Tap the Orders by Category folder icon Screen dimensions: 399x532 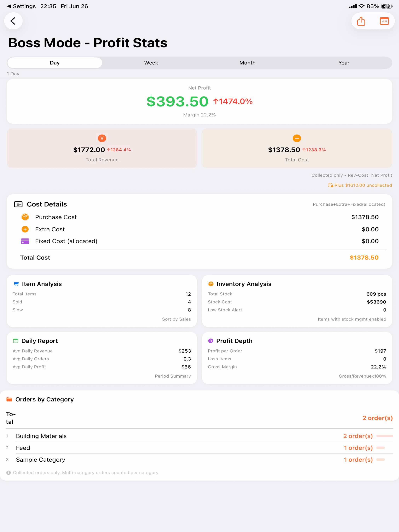point(9,399)
